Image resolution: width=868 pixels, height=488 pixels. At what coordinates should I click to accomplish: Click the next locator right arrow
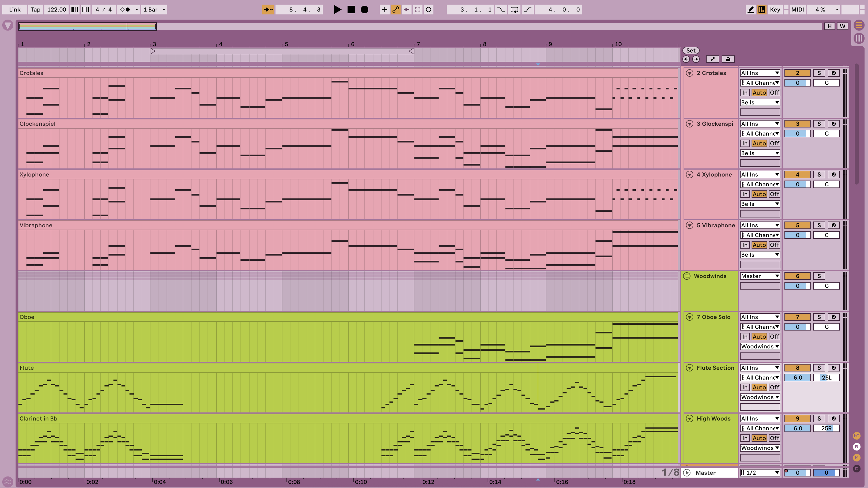(696, 59)
